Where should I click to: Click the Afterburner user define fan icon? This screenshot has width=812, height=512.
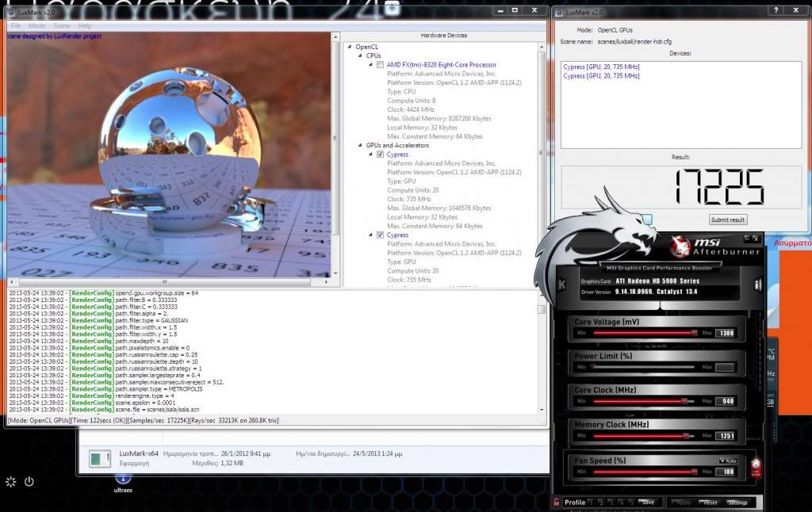pyautogui.click(x=756, y=468)
